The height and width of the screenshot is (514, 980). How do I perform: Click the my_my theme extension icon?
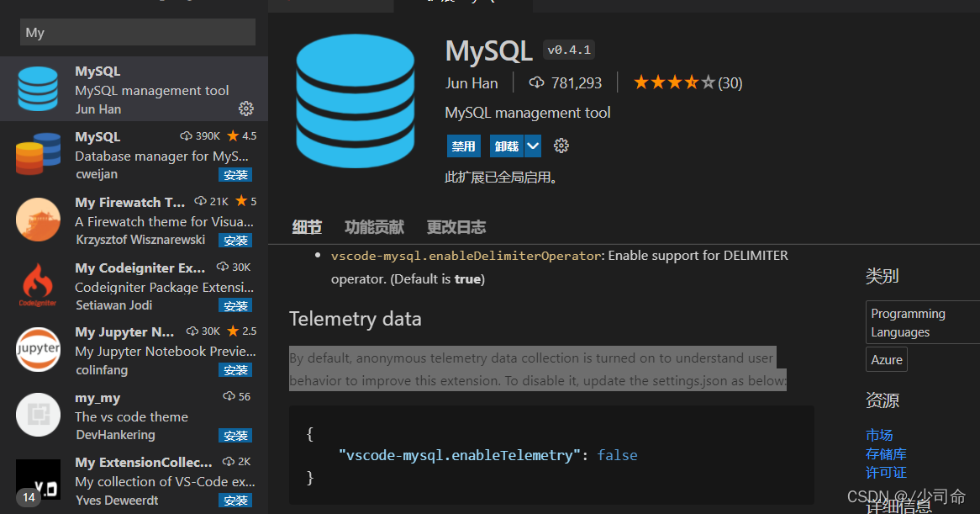[x=39, y=415]
